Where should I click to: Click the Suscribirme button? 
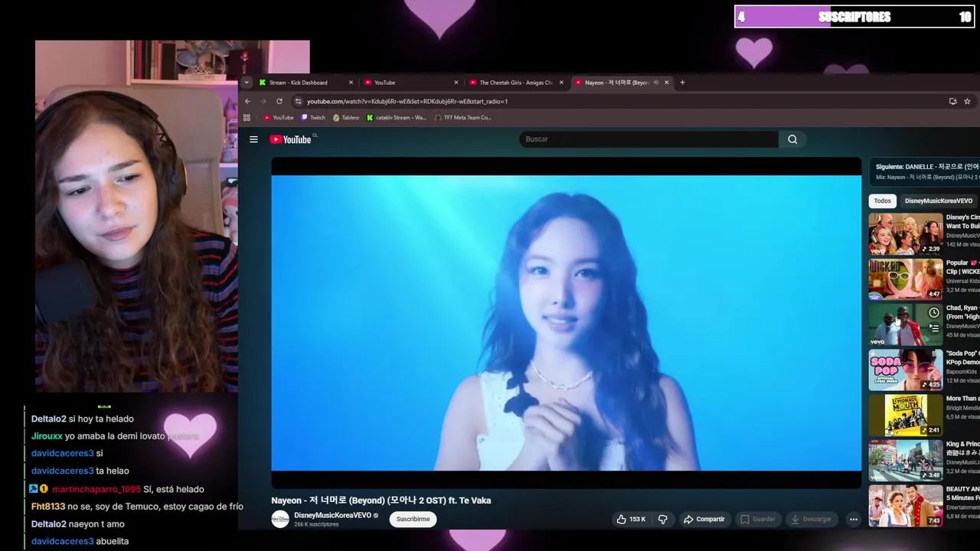(x=413, y=519)
